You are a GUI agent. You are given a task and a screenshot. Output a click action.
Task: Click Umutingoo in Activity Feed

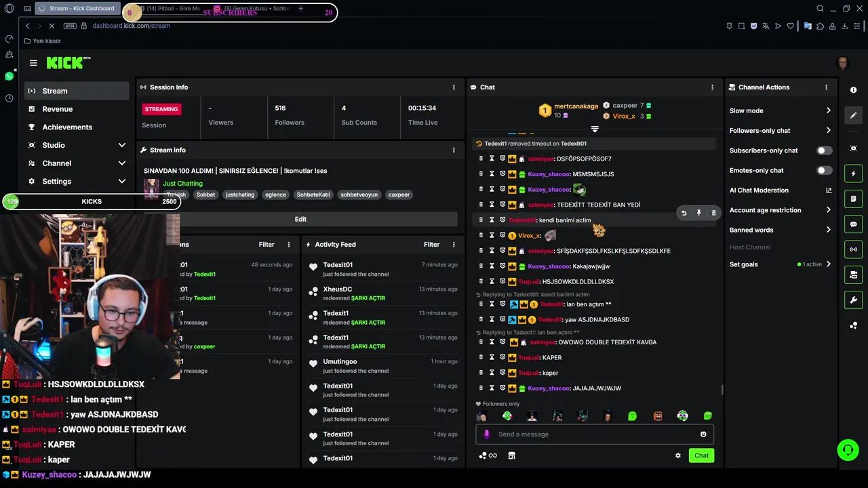[x=340, y=362]
